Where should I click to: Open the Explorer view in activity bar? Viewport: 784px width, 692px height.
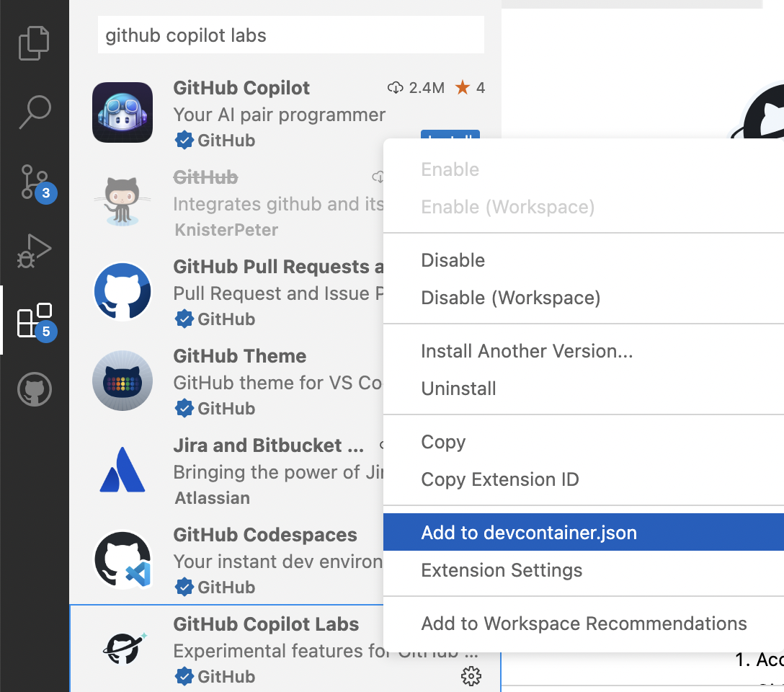click(x=35, y=42)
